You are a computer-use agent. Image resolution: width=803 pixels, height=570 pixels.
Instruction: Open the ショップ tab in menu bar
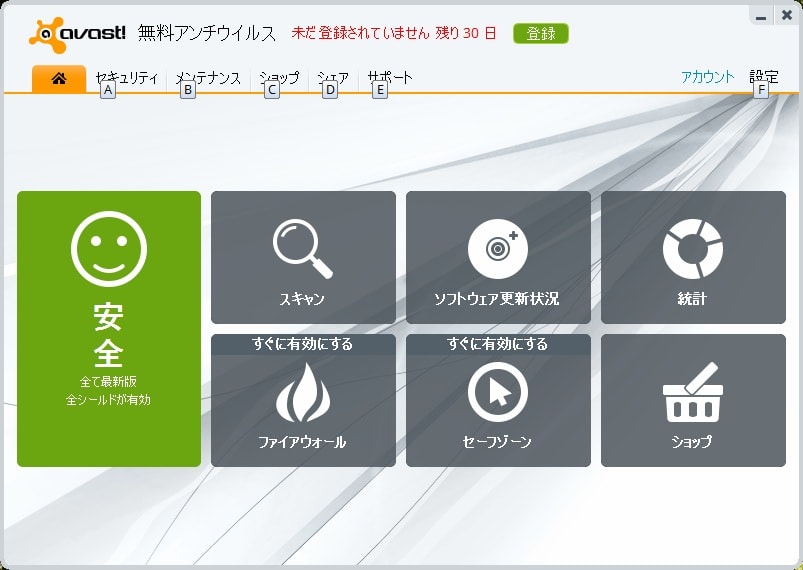pyautogui.click(x=279, y=78)
